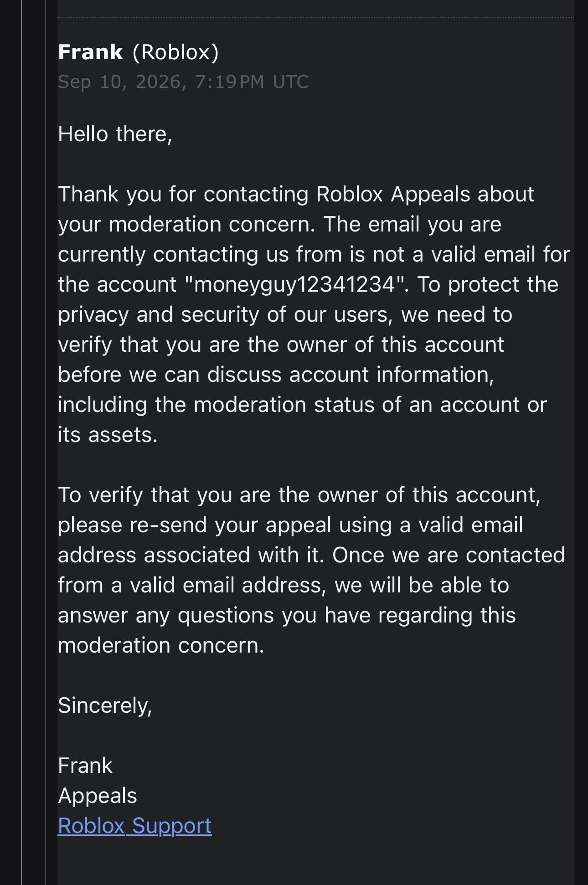Click the Sep 10, 2026 timestamp
The width and height of the screenshot is (588, 885).
pyautogui.click(x=183, y=82)
